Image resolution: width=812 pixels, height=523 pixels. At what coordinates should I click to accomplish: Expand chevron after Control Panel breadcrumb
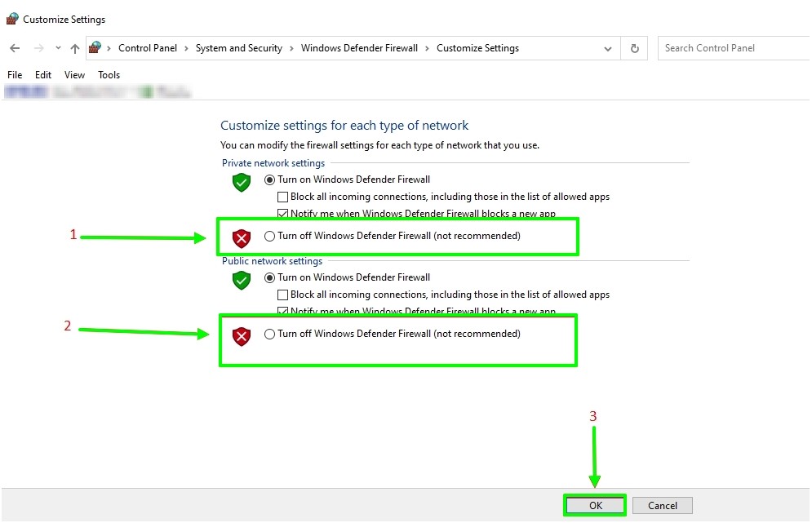pyautogui.click(x=186, y=48)
